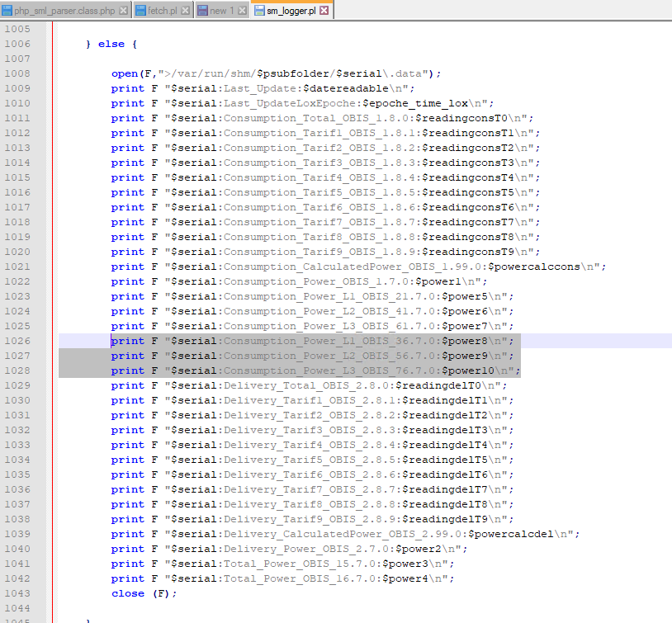Click '$power8' in selected line 1026
Image resolution: width=672 pixels, height=623 pixels.
(x=465, y=341)
